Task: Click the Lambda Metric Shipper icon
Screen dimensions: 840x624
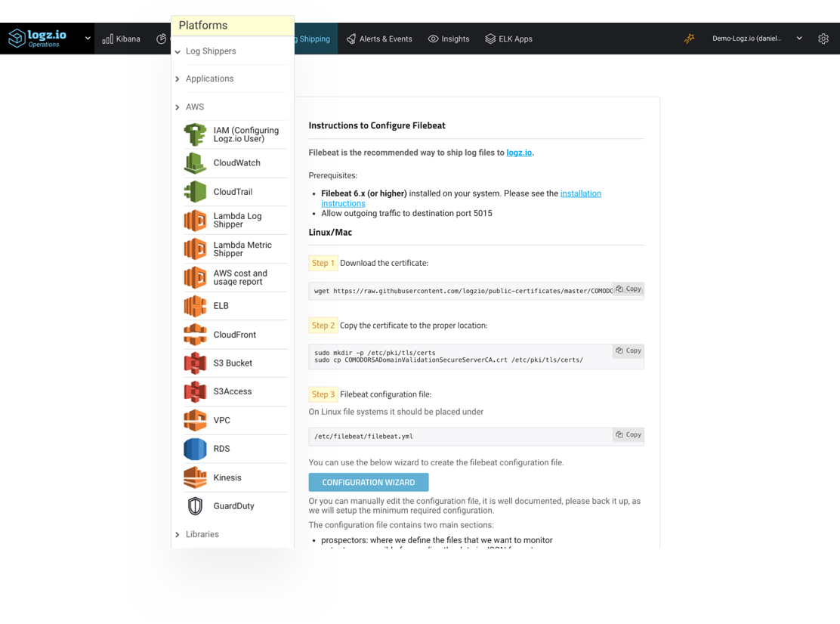Action: pos(195,249)
